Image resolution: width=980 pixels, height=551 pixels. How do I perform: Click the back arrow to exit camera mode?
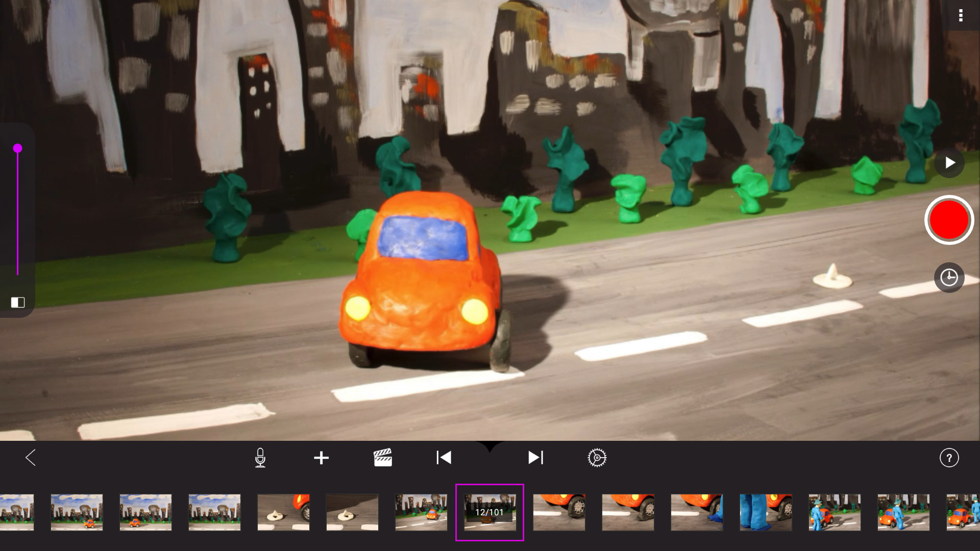tap(31, 458)
